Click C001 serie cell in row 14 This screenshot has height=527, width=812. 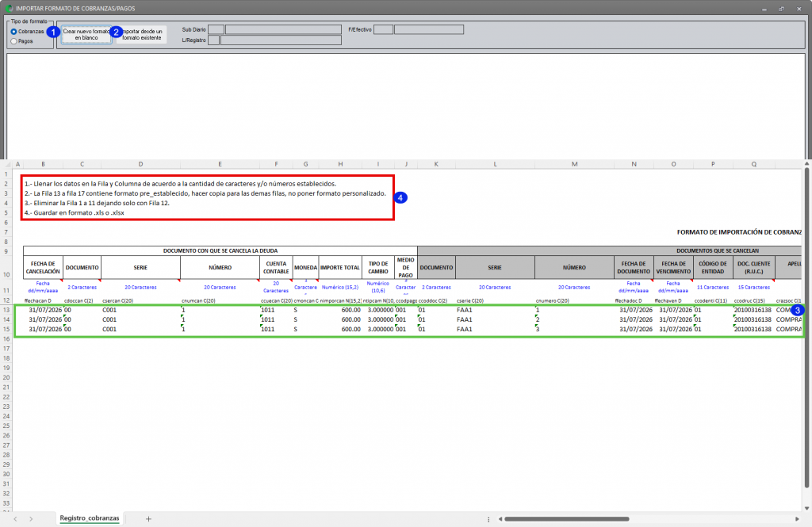click(140, 319)
